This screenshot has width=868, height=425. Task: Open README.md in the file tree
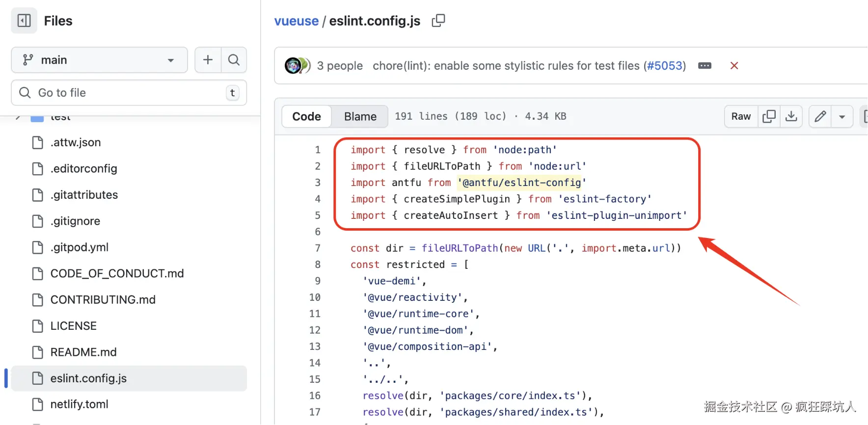[x=83, y=352]
